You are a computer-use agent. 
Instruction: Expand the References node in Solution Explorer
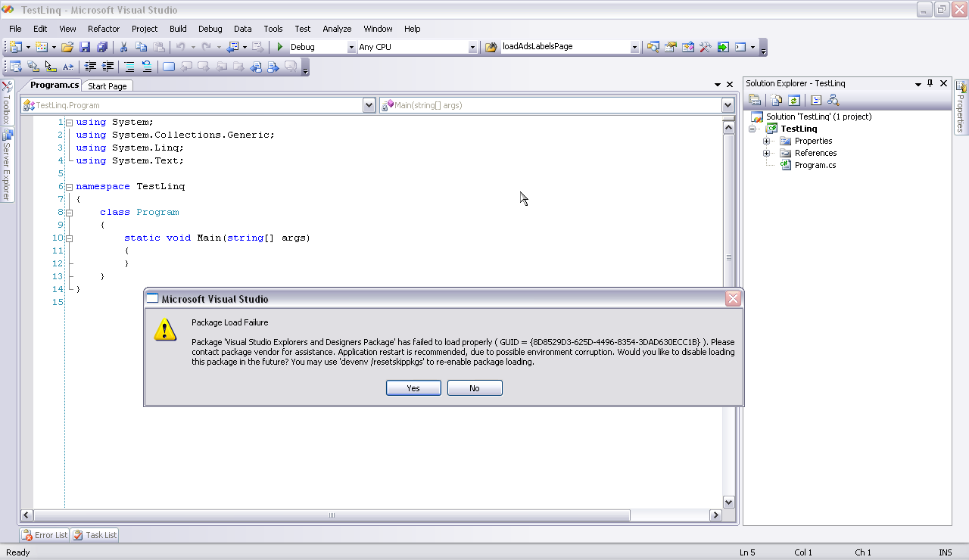pyautogui.click(x=766, y=154)
